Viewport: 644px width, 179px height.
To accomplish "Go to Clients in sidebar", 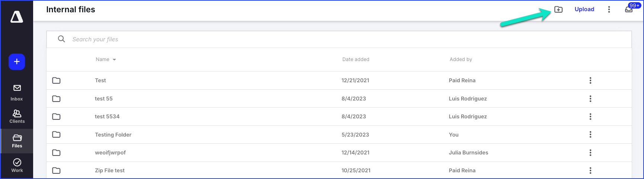I will [x=17, y=116].
